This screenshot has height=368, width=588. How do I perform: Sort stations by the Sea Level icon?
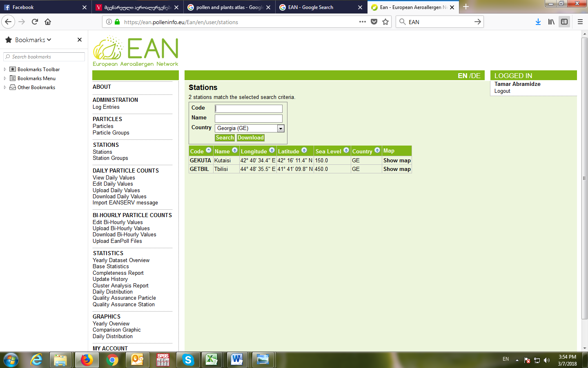coord(346,150)
